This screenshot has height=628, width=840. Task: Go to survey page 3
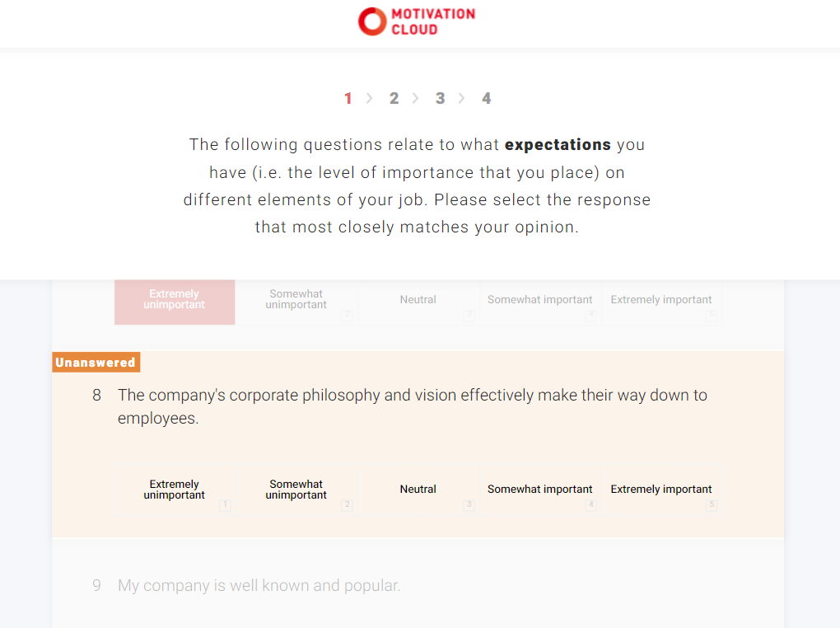tap(440, 99)
